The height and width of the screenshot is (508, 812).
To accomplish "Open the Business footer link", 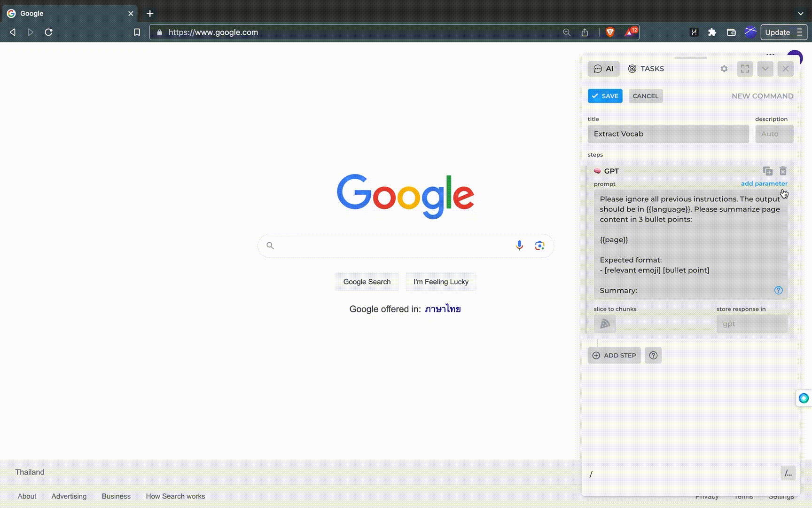I will [x=116, y=496].
